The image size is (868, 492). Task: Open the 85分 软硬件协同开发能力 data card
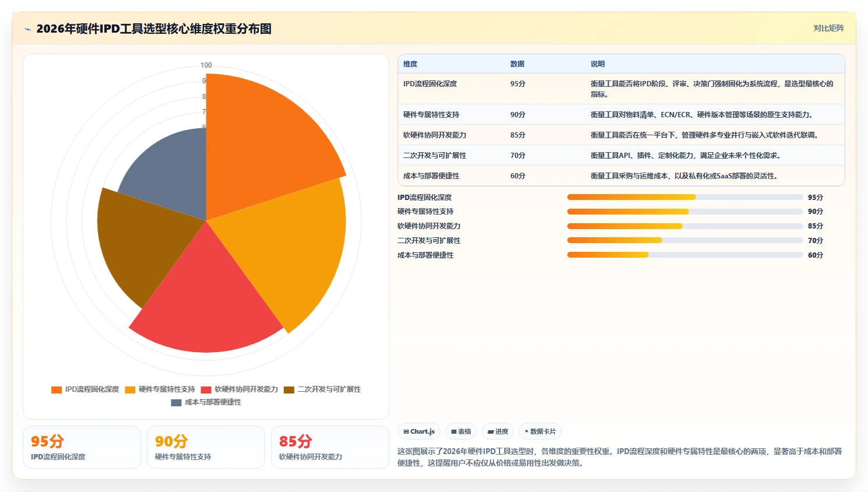(x=330, y=447)
